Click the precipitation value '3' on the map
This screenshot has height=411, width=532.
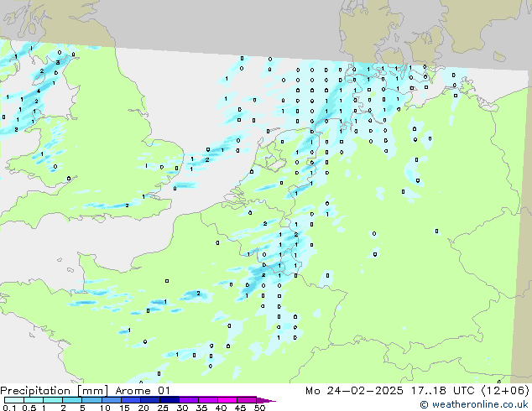[x=58, y=62]
